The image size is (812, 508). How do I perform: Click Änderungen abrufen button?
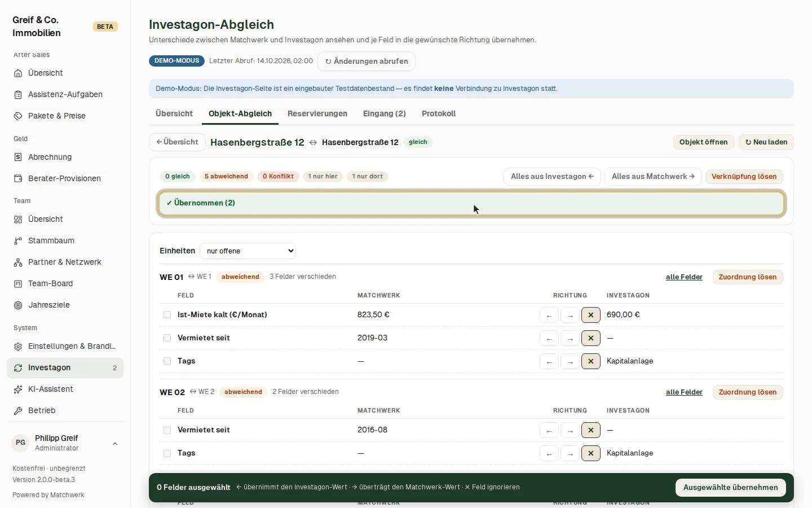(367, 62)
